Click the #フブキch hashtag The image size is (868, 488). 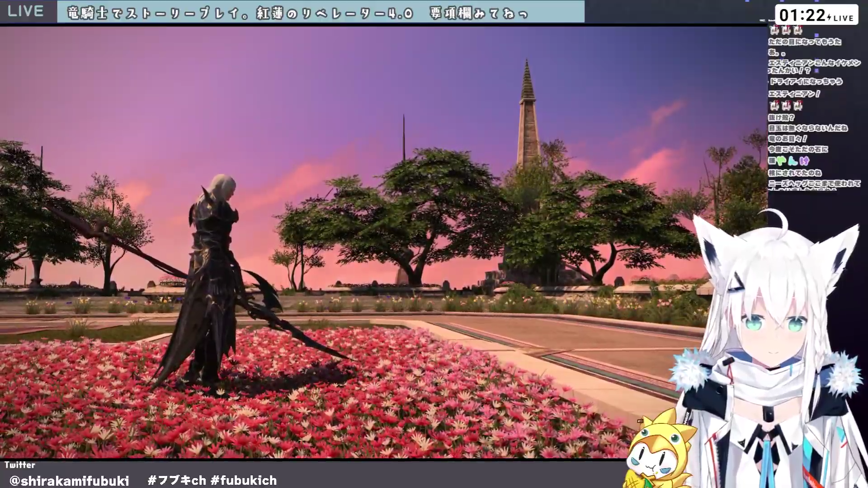177,480
